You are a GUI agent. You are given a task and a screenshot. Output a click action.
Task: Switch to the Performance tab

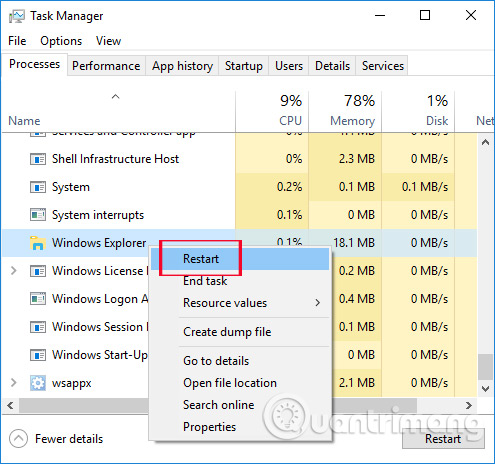coord(106,66)
